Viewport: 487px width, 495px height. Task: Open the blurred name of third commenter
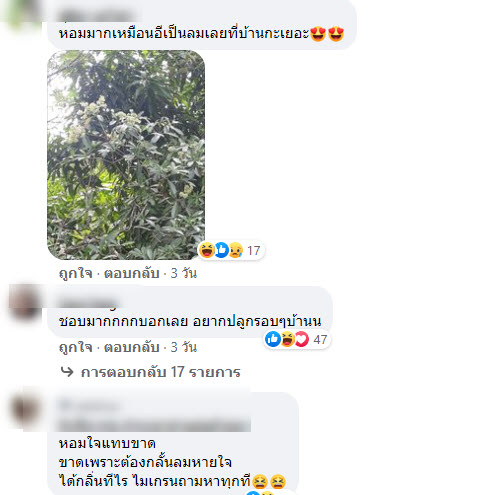point(89,406)
